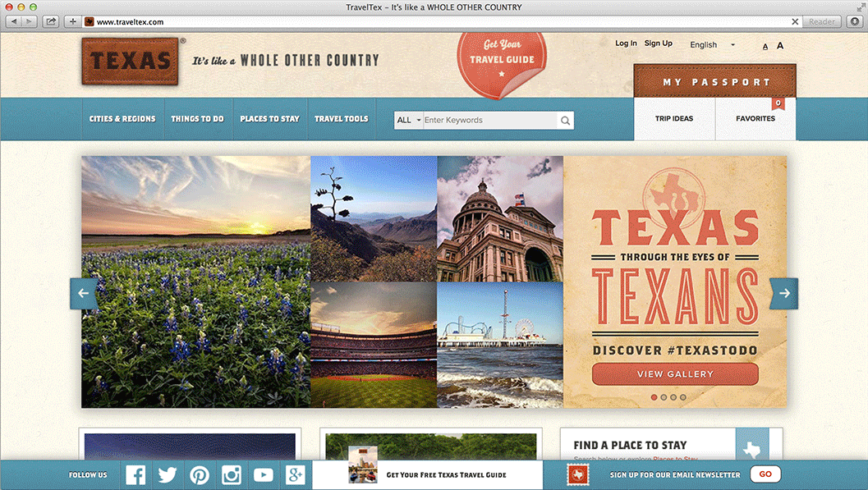The width and height of the screenshot is (868, 490).
Task: Open the Things To Do menu
Action: coord(197,118)
